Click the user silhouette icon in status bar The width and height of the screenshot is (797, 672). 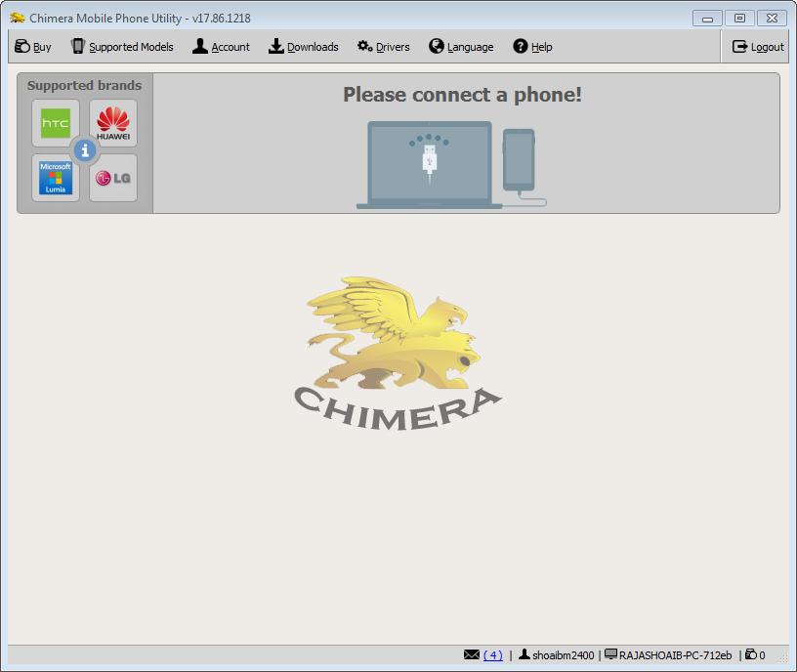(x=524, y=654)
